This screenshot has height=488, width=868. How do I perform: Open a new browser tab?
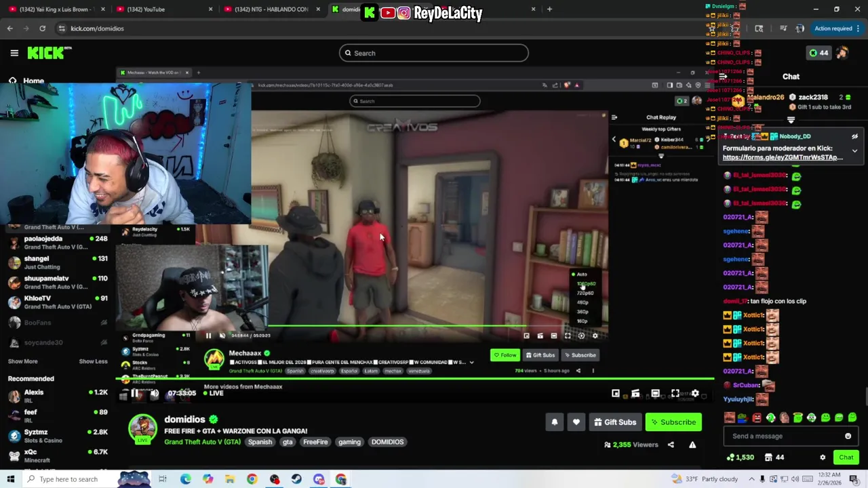pos(549,9)
